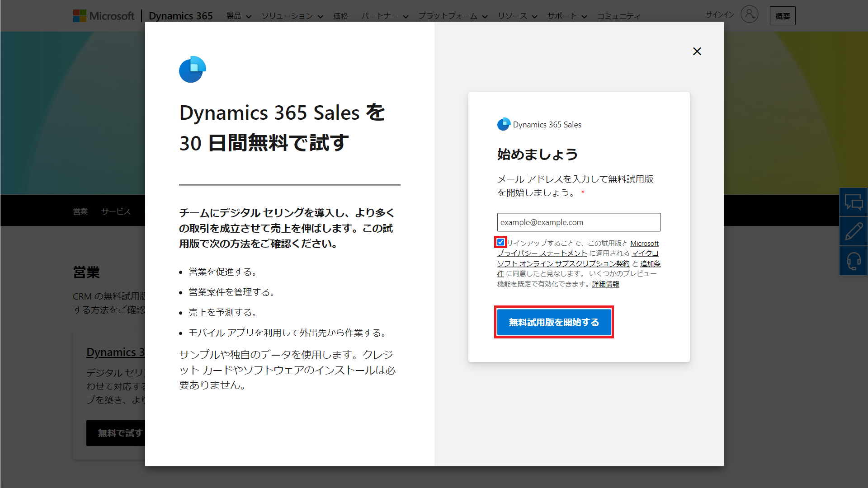Click the 概要 button in header

[783, 16]
